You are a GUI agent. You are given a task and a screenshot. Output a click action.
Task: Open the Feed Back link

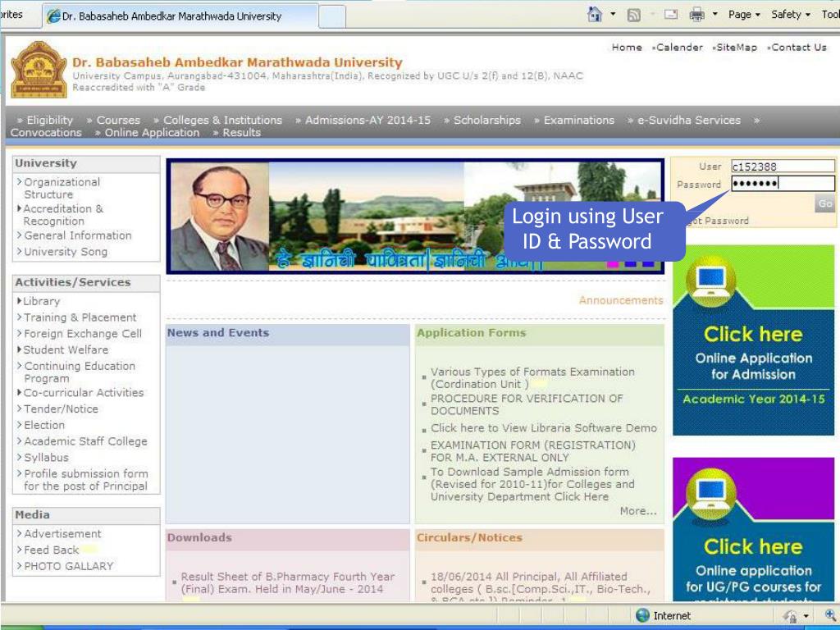pos(51,550)
